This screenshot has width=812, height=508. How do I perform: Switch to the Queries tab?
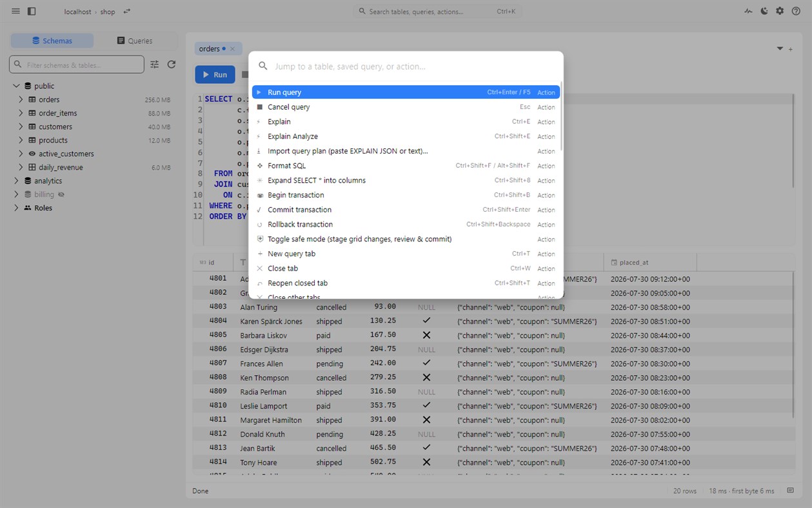[135, 41]
